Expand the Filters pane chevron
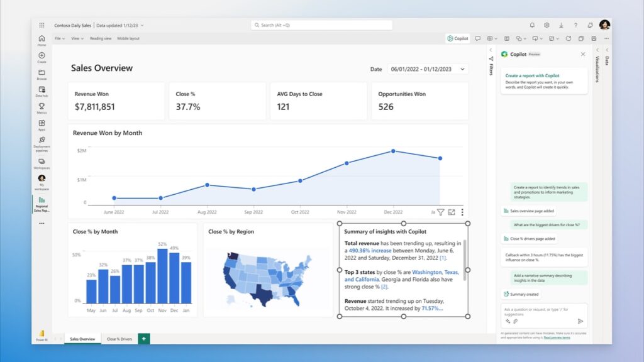The image size is (644, 362). click(491, 50)
